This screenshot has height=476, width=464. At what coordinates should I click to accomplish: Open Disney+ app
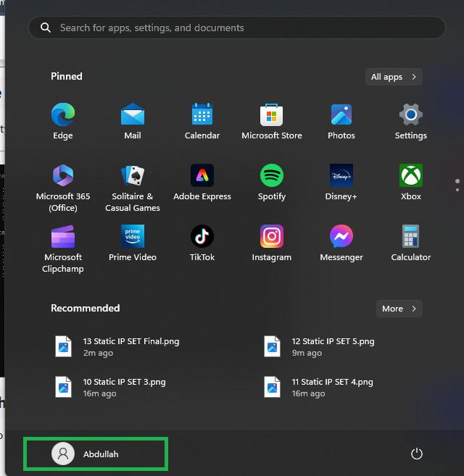point(341,182)
